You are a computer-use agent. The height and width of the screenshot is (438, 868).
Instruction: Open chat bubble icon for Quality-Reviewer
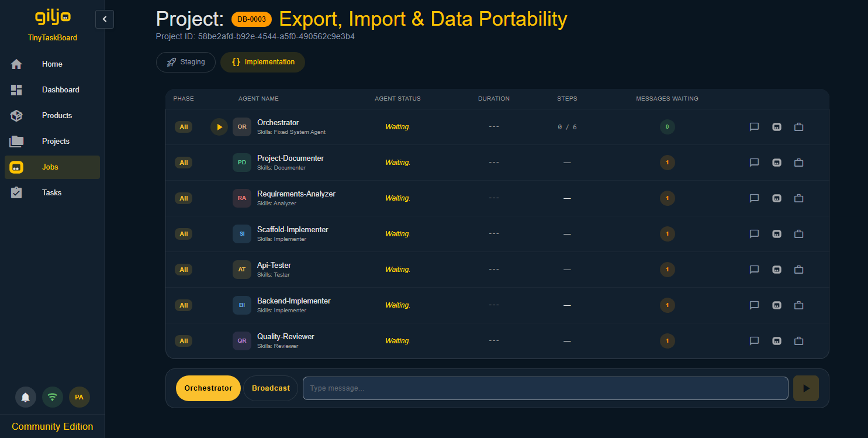[754, 341]
